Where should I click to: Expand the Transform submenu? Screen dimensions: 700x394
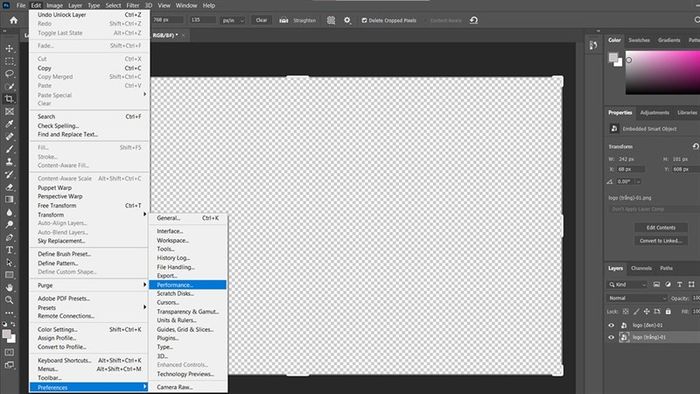(x=89, y=215)
